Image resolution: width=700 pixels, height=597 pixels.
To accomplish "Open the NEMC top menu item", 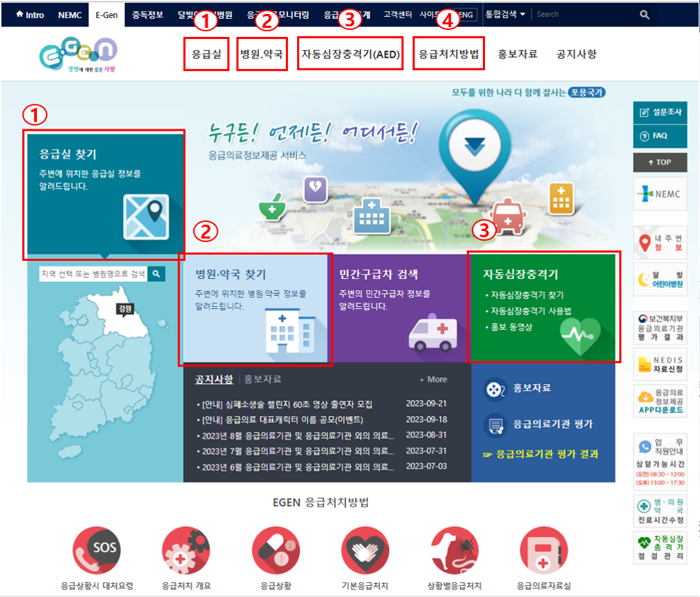I will (x=70, y=15).
